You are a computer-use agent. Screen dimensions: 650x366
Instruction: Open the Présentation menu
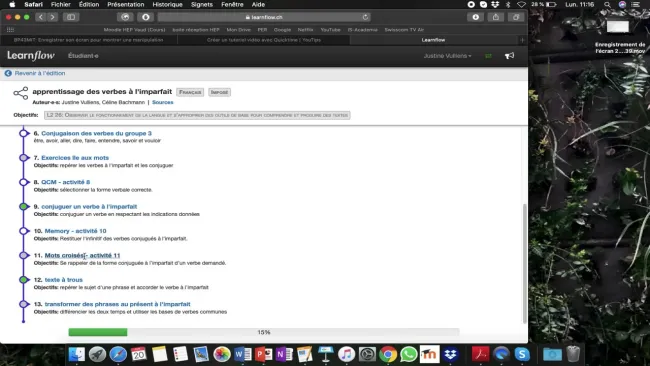126,5
